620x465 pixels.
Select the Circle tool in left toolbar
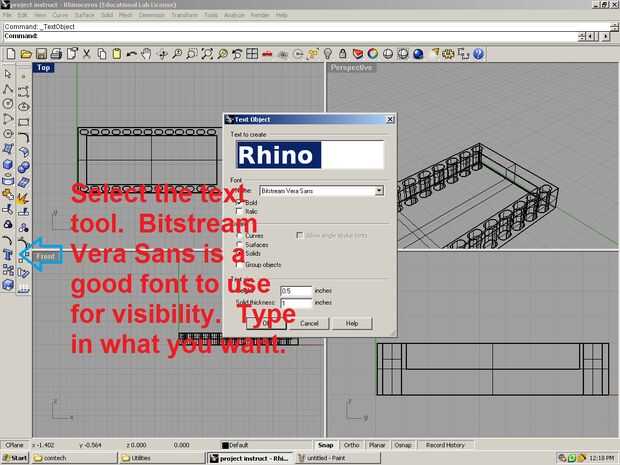coord(8,104)
